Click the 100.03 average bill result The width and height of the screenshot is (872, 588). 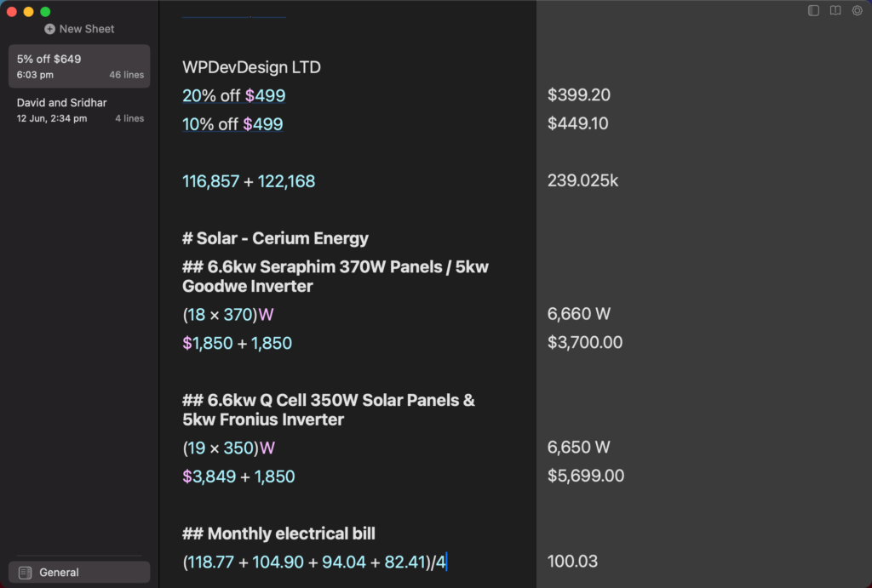point(572,562)
